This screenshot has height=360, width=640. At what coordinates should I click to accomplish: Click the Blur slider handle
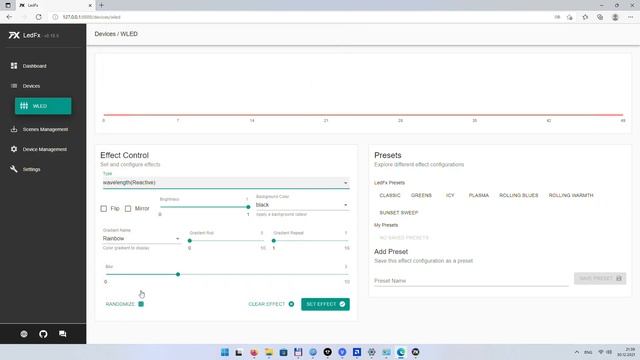(x=178, y=274)
